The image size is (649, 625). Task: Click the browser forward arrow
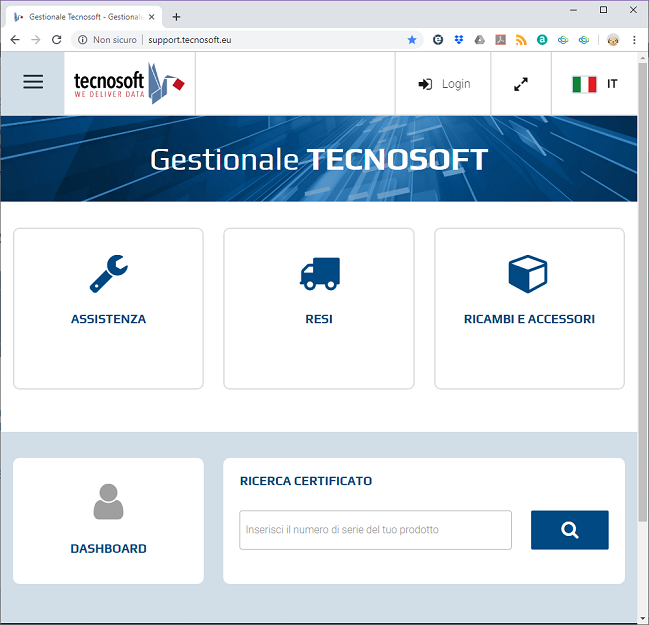pyautogui.click(x=36, y=40)
